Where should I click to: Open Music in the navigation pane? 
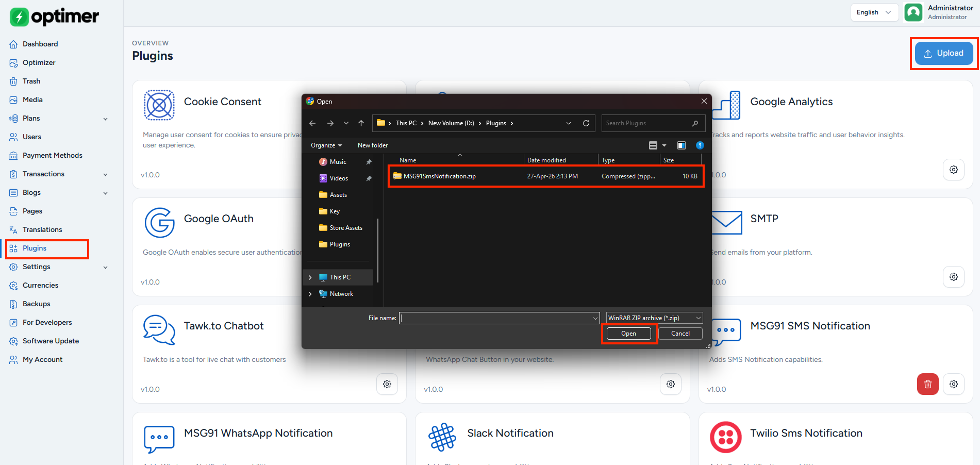click(338, 162)
